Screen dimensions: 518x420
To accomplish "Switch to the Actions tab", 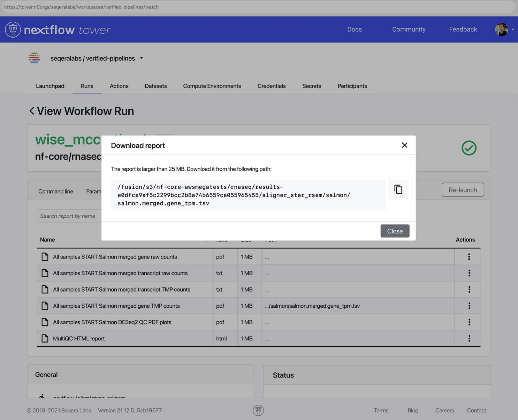I will (x=119, y=86).
